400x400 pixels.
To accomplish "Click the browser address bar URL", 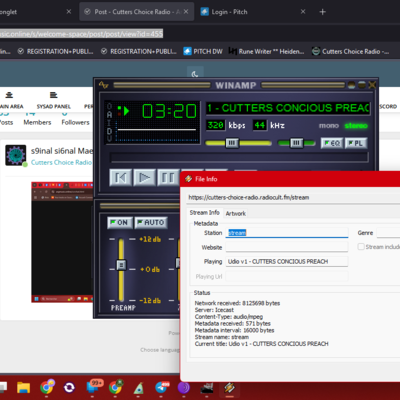I will 81,34.
